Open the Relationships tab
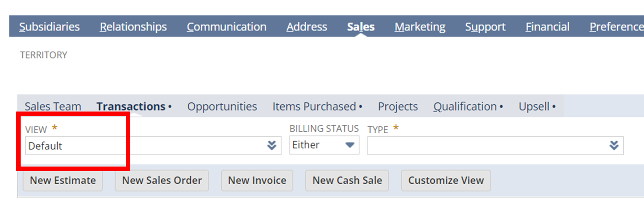 [133, 27]
